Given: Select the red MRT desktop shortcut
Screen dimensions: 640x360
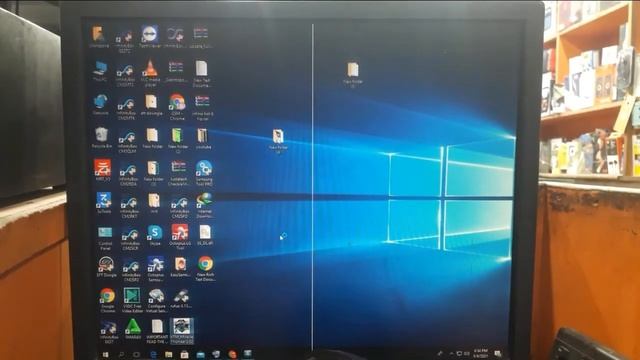Looking at the screenshot, I should [x=102, y=169].
